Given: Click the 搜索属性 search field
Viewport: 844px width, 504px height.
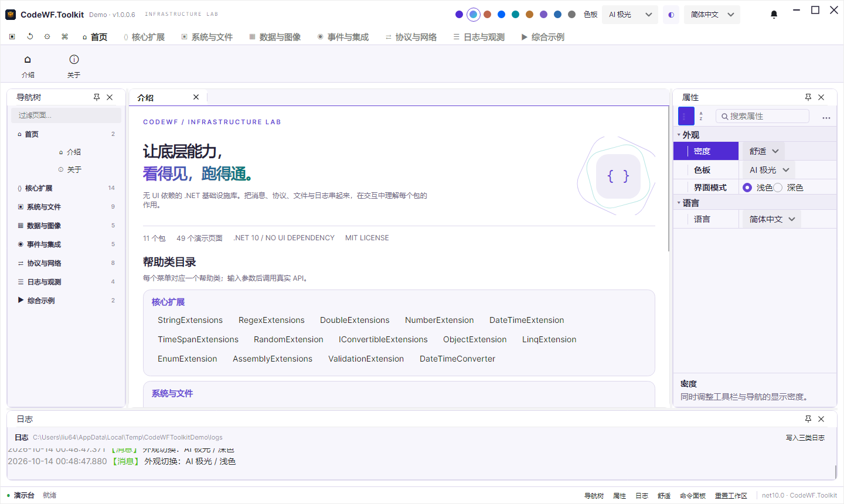Looking at the screenshot, I should click(763, 116).
